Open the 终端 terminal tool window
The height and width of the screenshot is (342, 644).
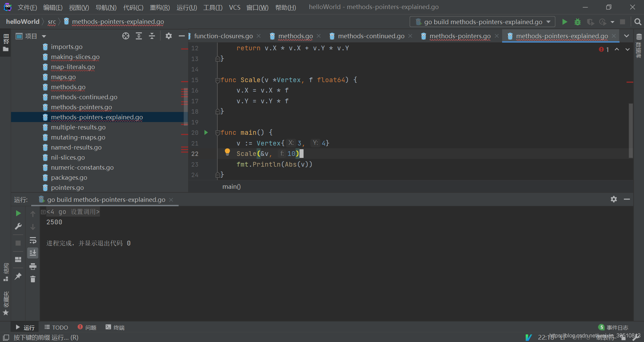click(x=115, y=327)
